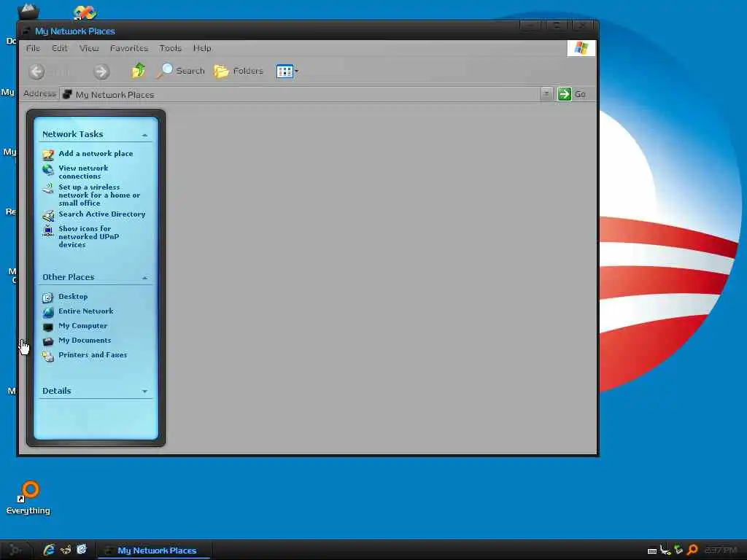Click the Entire Network globe icon
This screenshot has height=560, width=747.
click(48, 312)
